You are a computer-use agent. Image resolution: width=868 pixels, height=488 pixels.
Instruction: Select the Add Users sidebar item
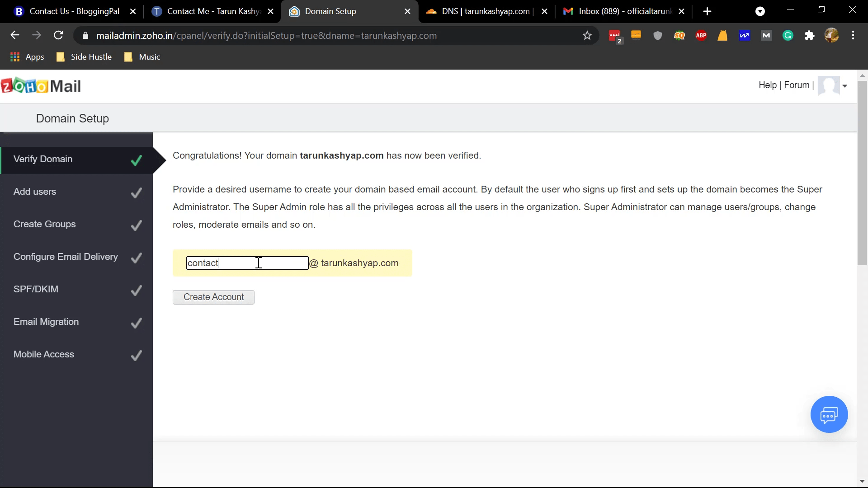pos(34,191)
